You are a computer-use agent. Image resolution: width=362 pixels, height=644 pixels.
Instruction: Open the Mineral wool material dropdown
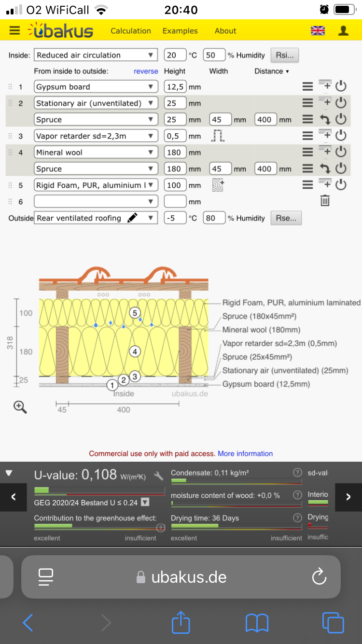96,153
